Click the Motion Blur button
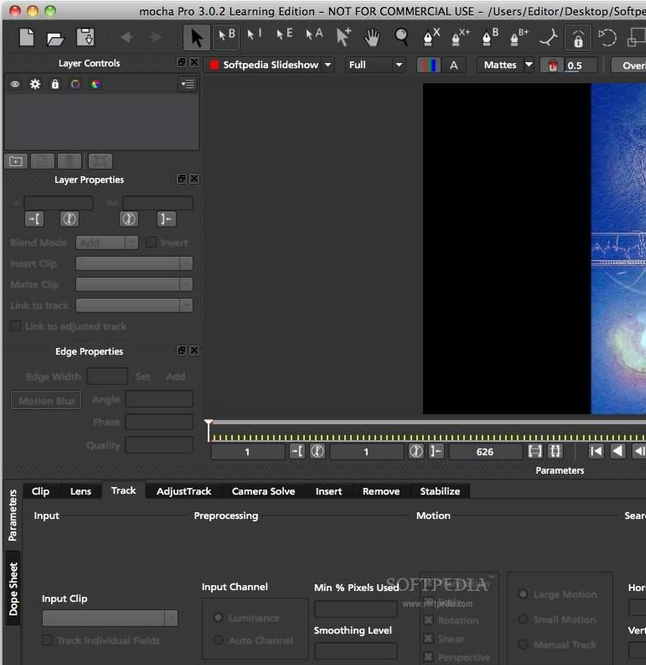Viewport: 646px width, 665px height. point(46,400)
